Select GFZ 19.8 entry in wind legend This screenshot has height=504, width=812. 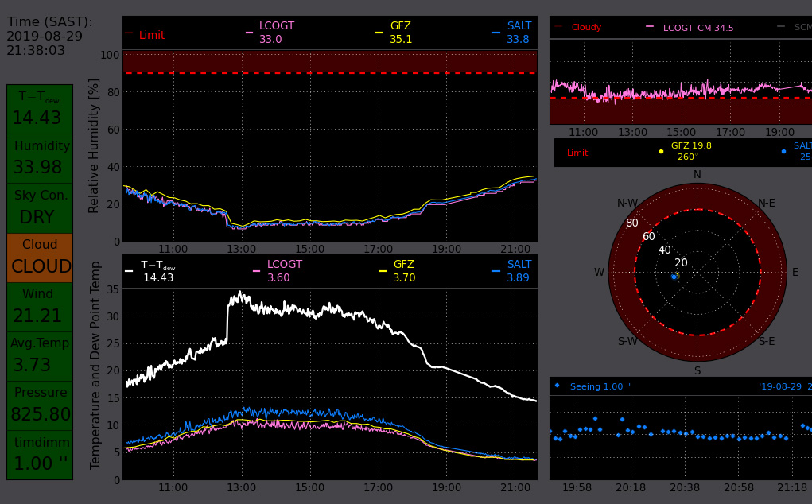(690, 151)
